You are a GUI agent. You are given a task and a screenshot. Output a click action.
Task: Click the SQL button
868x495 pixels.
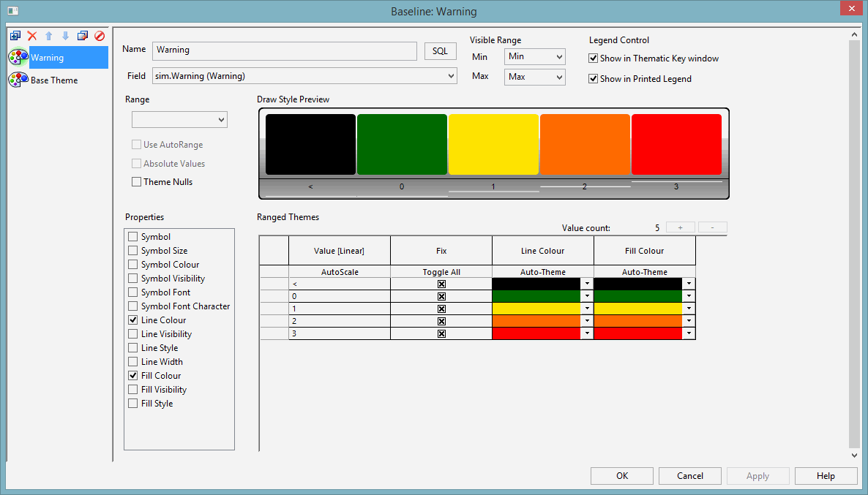click(440, 50)
